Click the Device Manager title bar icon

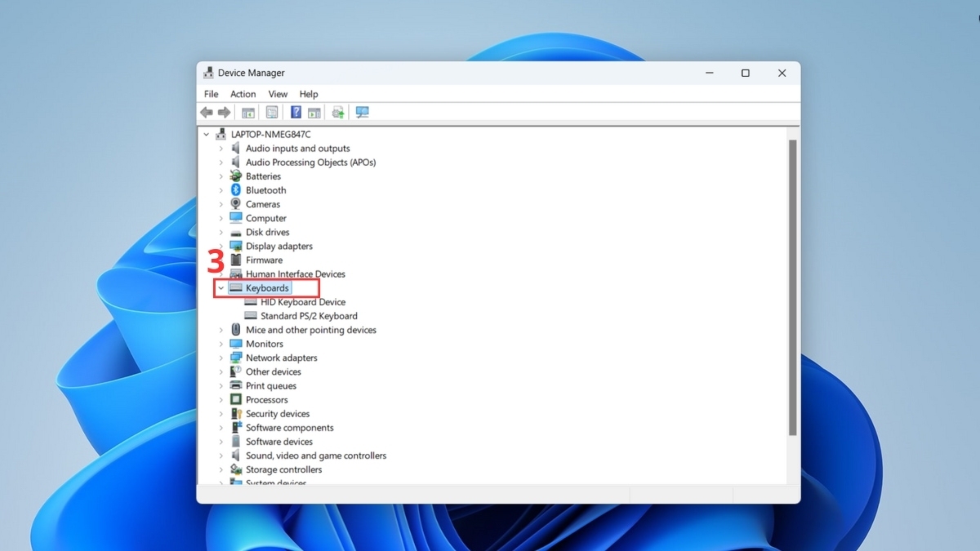click(209, 73)
